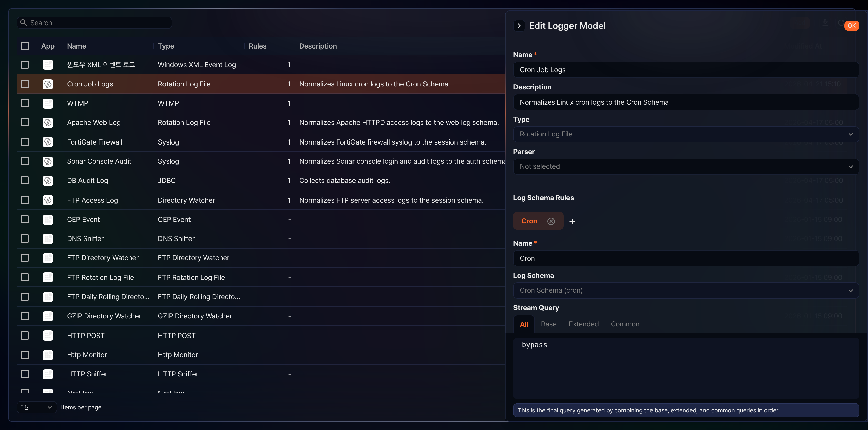Check the DNS Sniffer row checkbox
This screenshot has height=430, width=868.
(x=24, y=238)
